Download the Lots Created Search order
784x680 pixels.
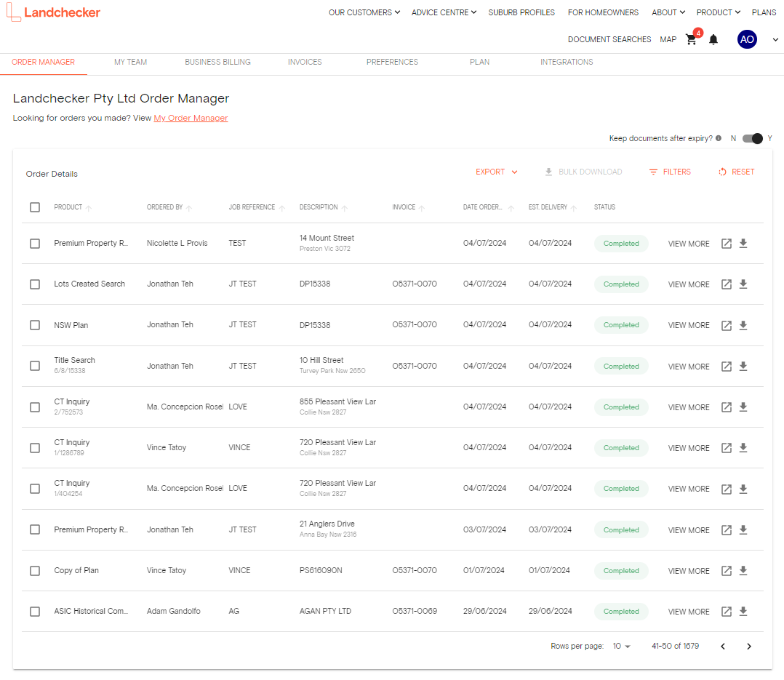[743, 284]
